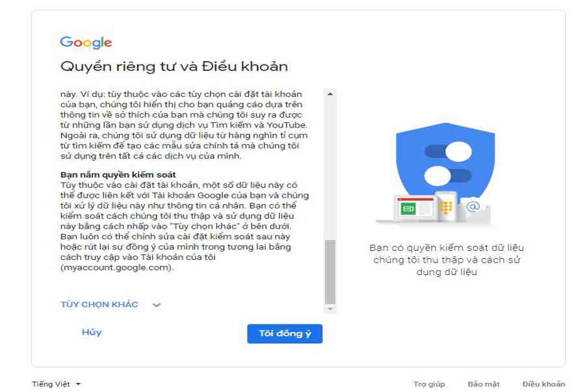585x392 pixels.
Task: Open the Điều khoản terms link
Action: coord(543,384)
